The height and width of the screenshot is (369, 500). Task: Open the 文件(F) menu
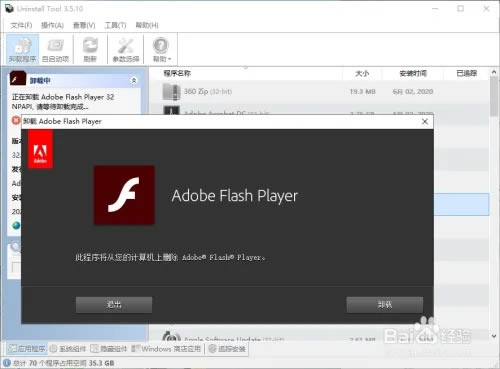pos(21,25)
